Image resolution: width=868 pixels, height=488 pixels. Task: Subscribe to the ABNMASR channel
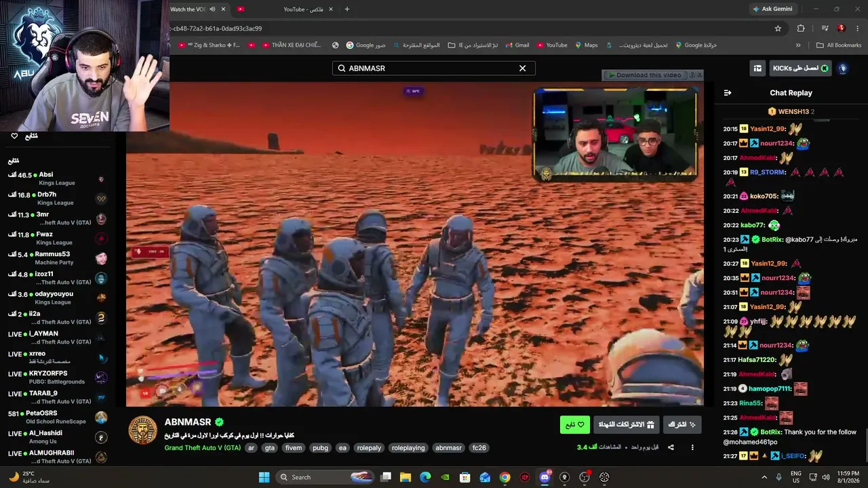click(x=682, y=425)
